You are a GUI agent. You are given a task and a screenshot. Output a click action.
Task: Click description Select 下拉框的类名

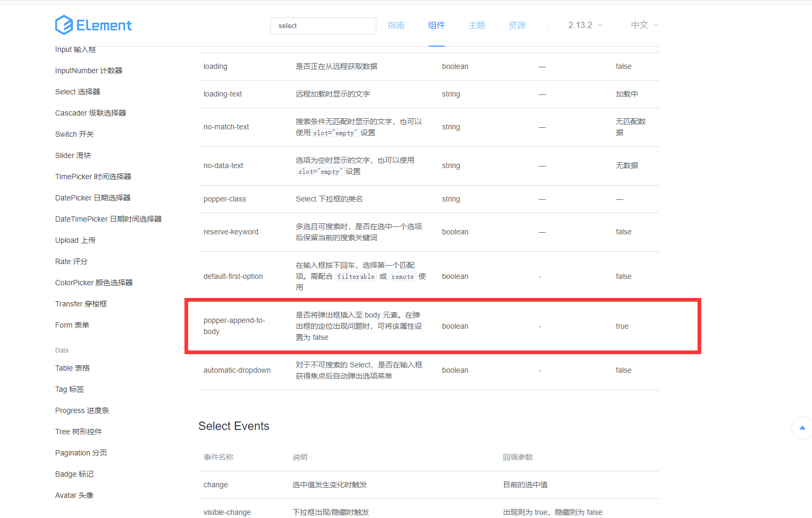coord(329,199)
